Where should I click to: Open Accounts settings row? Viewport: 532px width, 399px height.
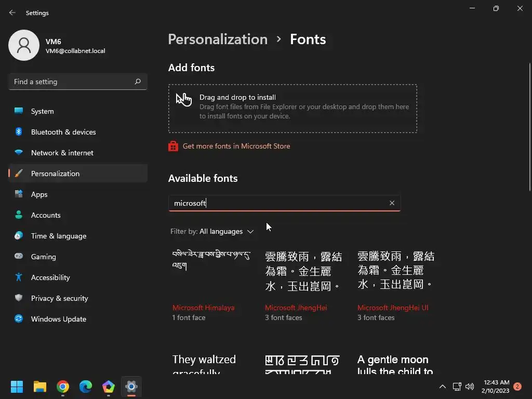78,215
